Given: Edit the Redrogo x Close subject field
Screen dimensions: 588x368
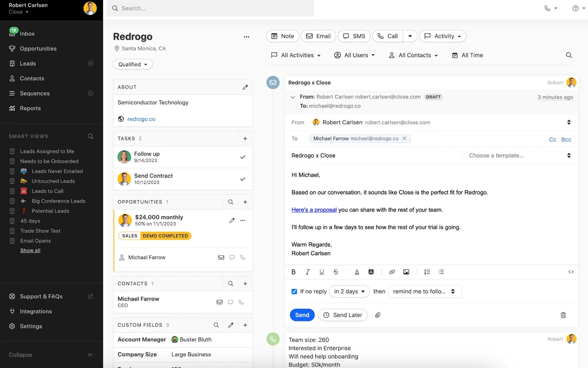Looking at the screenshot, I should [375, 156].
